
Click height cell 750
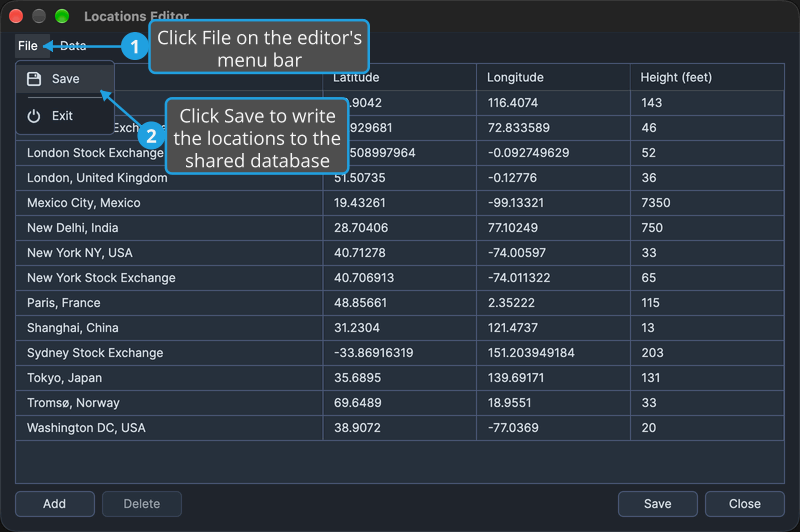(x=707, y=227)
